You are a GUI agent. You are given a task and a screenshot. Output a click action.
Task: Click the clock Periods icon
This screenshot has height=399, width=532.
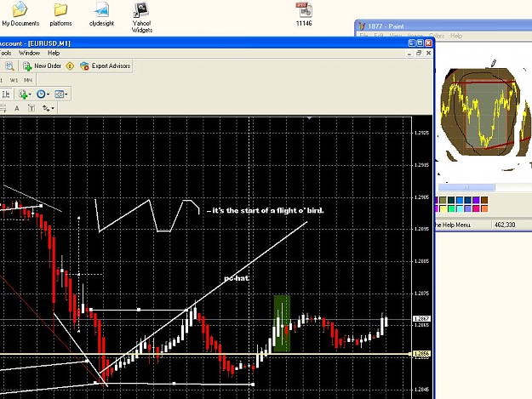click(41, 94)
